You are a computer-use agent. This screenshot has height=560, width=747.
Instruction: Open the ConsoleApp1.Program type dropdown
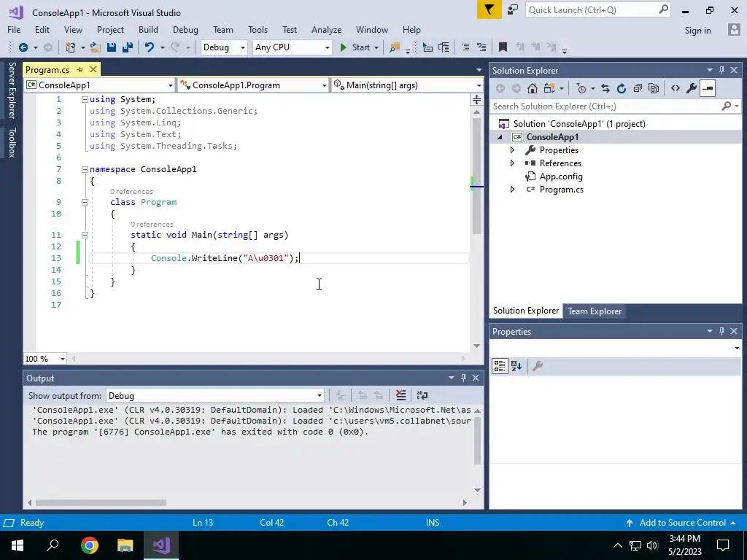pos(253,85)
